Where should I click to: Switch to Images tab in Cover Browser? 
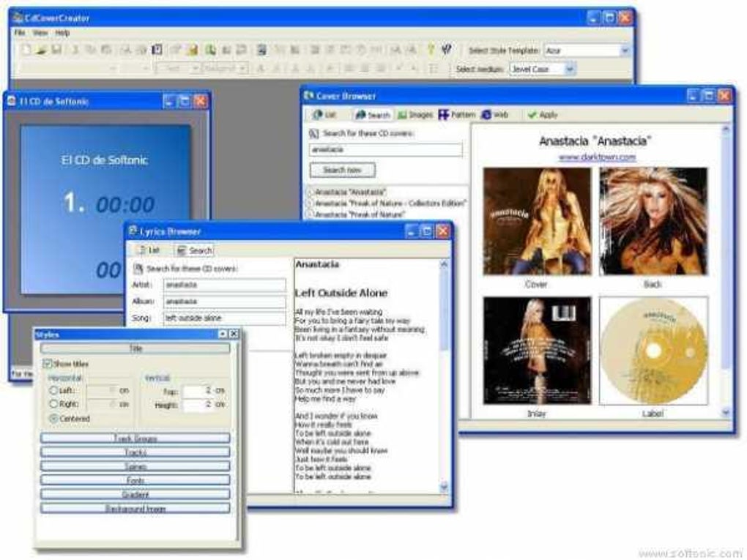(415, 115)
